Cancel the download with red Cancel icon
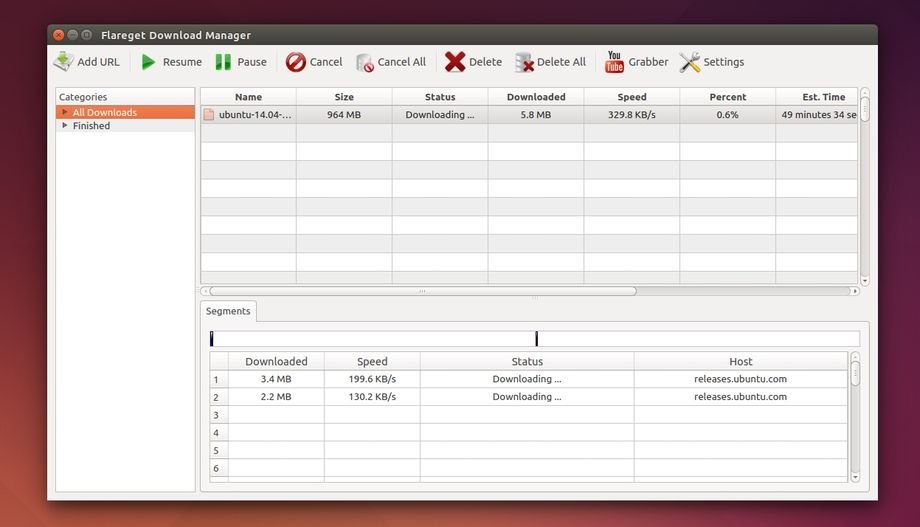920x527 pixels. click(296, 62)
